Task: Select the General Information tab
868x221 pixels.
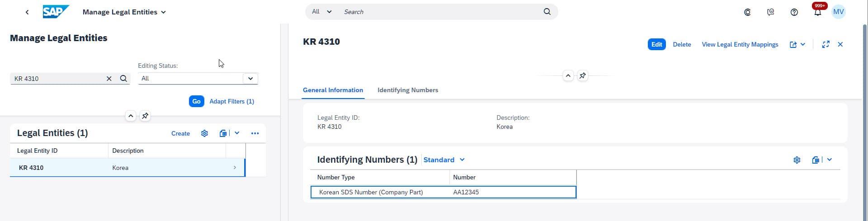Action: [333, 90]
